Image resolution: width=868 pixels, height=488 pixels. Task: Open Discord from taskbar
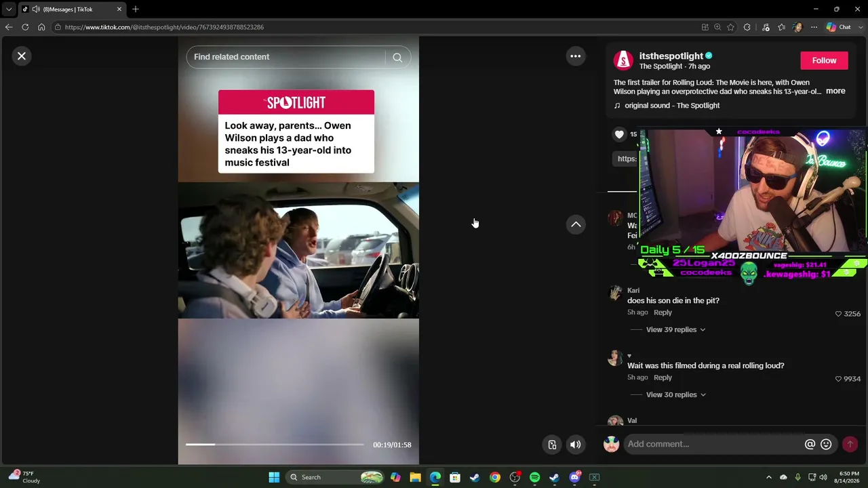point(574,477)
